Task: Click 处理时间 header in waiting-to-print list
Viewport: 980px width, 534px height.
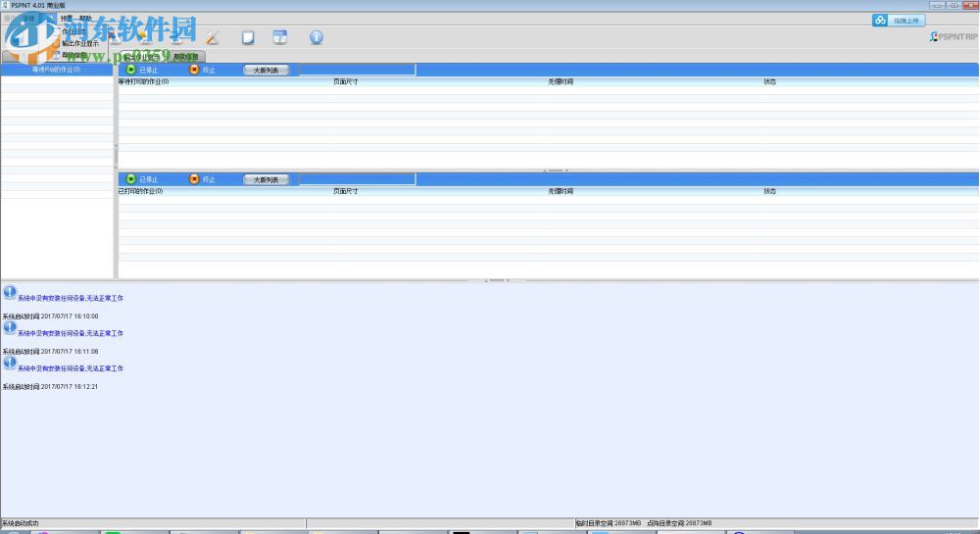Action: pos(561,82)
